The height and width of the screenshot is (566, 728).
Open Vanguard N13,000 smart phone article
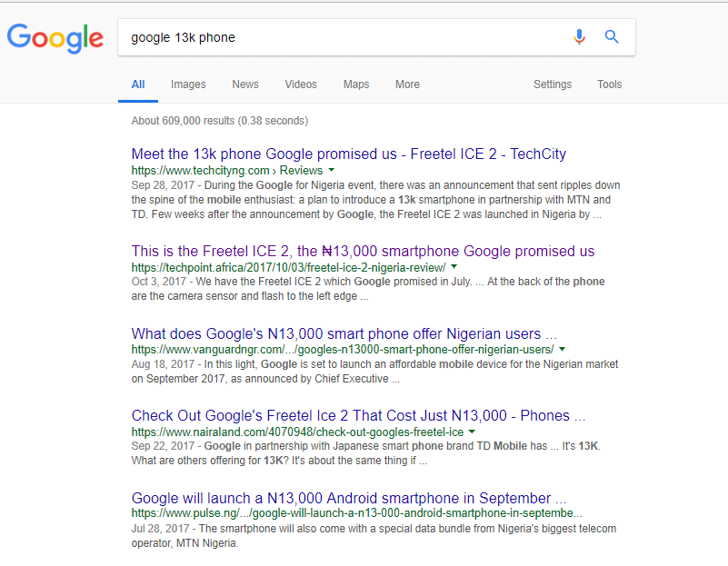pyautogui.click(x=344, y=333)
